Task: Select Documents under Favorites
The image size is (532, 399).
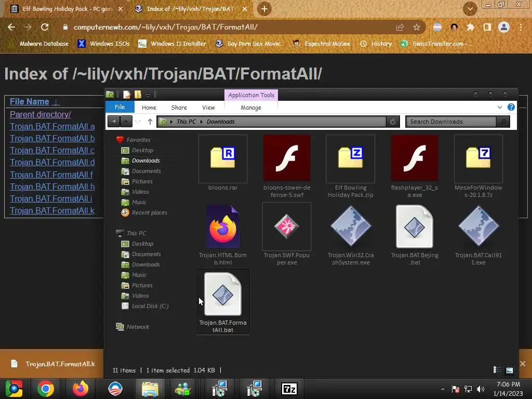Action: coord(146,171)
